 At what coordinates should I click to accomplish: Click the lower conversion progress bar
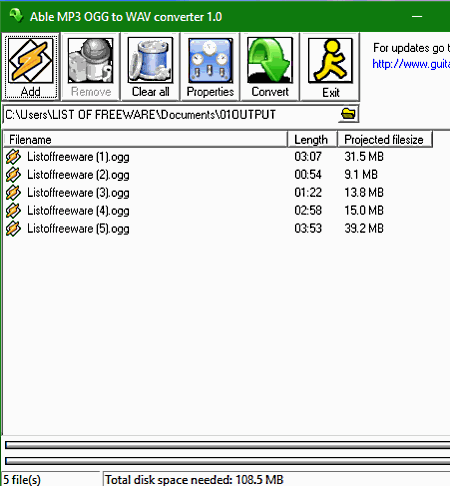point(227,461)
